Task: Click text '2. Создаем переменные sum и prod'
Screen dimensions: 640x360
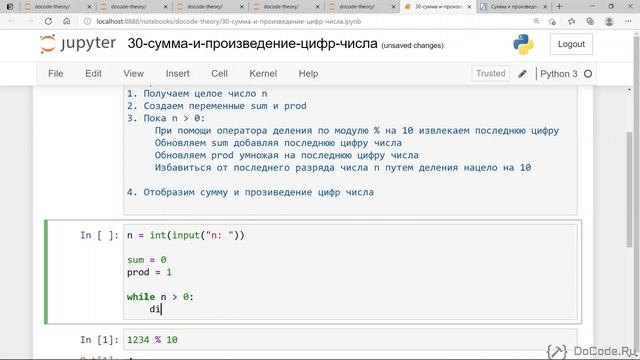Action: tap(216, 106)
